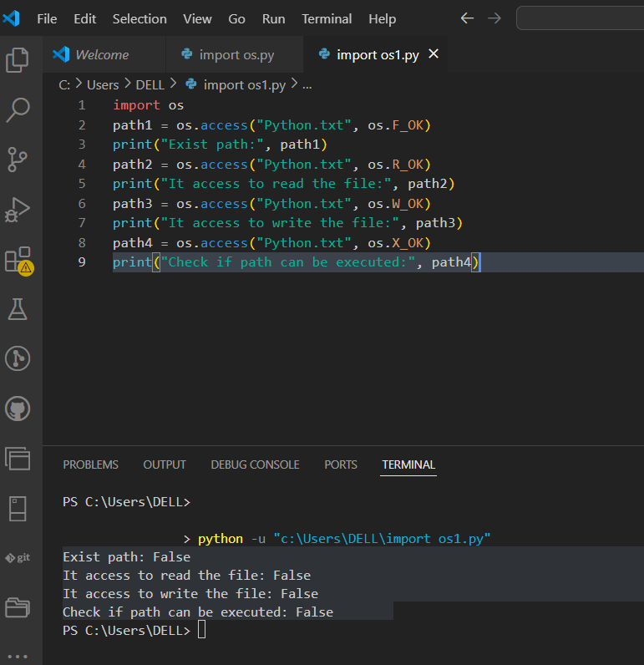644x665 pixels.
Task: Click 'It access to write the file: False' output
Action: click(190, 594)
